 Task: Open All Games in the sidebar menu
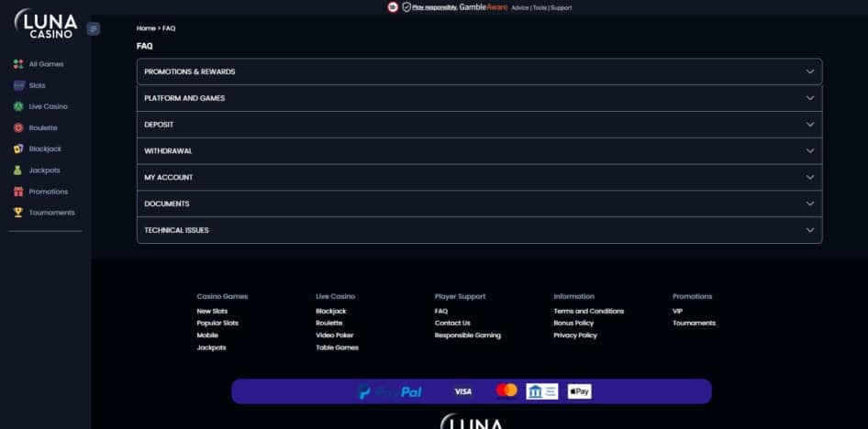pos(47,64)
